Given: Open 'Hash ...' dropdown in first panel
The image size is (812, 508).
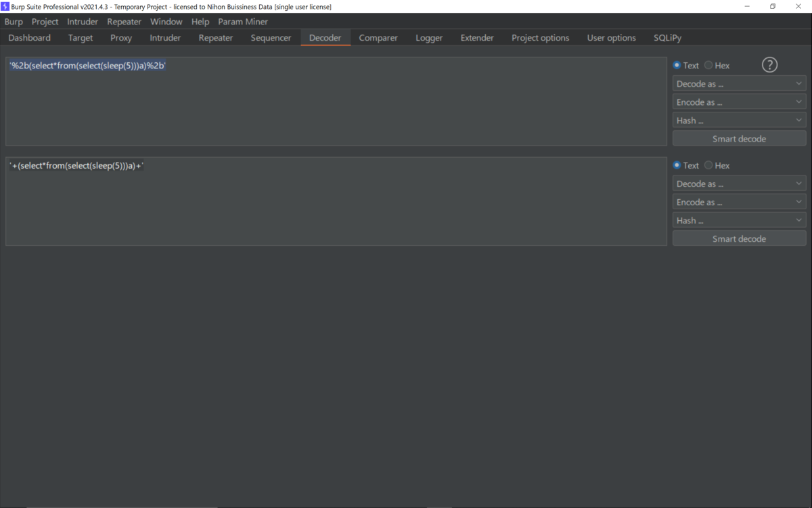Looking at the screenshot, I should 739,121.
